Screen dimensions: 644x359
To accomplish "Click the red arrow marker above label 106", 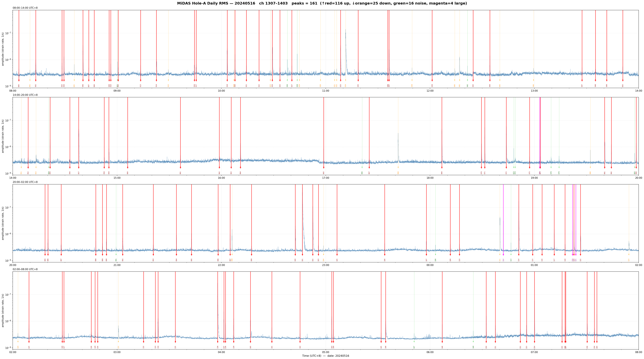I will [x=385, y=254].
